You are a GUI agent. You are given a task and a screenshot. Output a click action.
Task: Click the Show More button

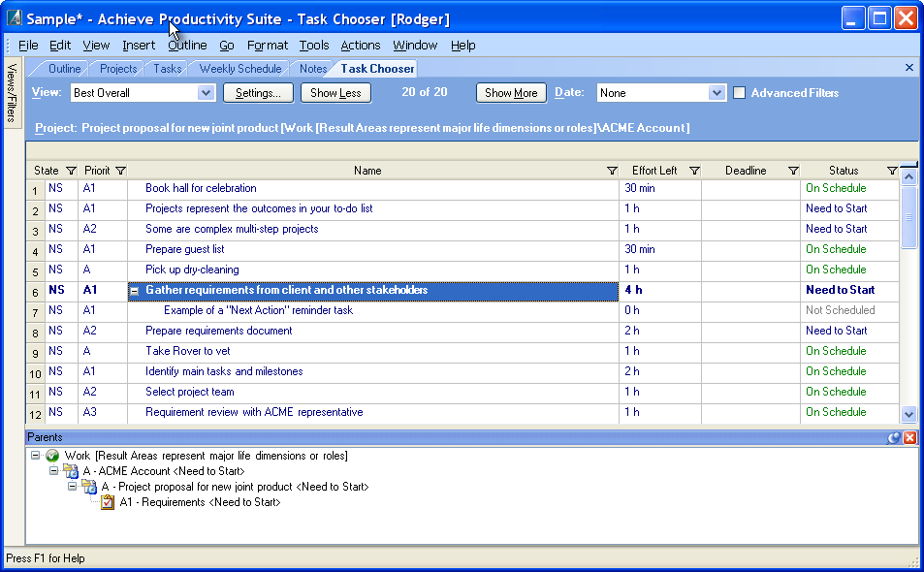click(511, 93)
